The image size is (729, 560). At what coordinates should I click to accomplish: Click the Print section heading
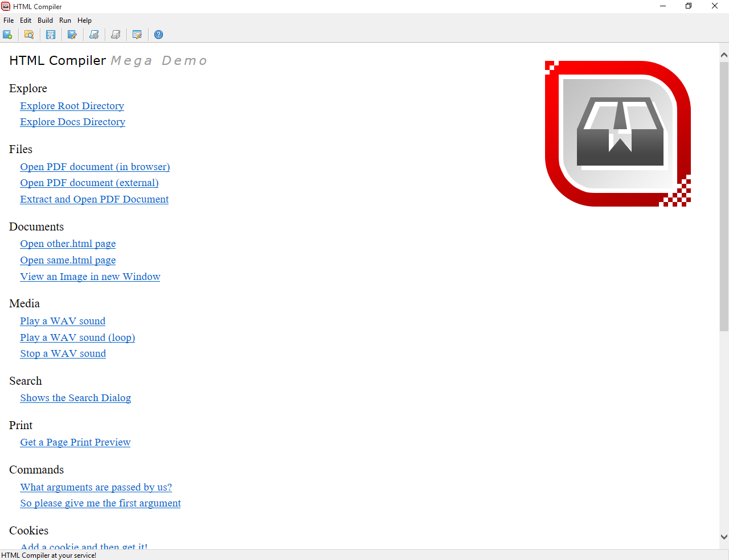[21, 425]
